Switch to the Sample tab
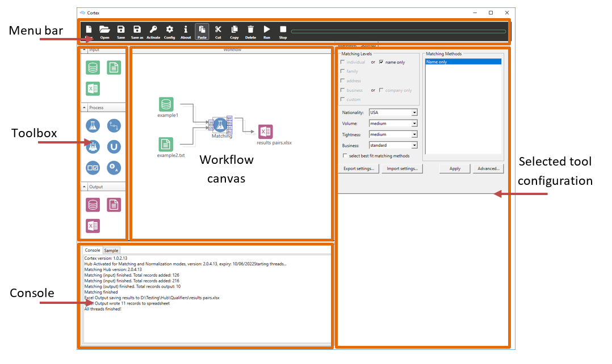The image size is (612, 364). pos(111,251)
